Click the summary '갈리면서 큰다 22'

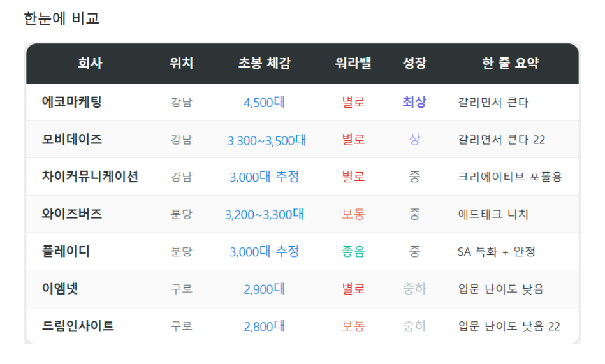point(502,140)
